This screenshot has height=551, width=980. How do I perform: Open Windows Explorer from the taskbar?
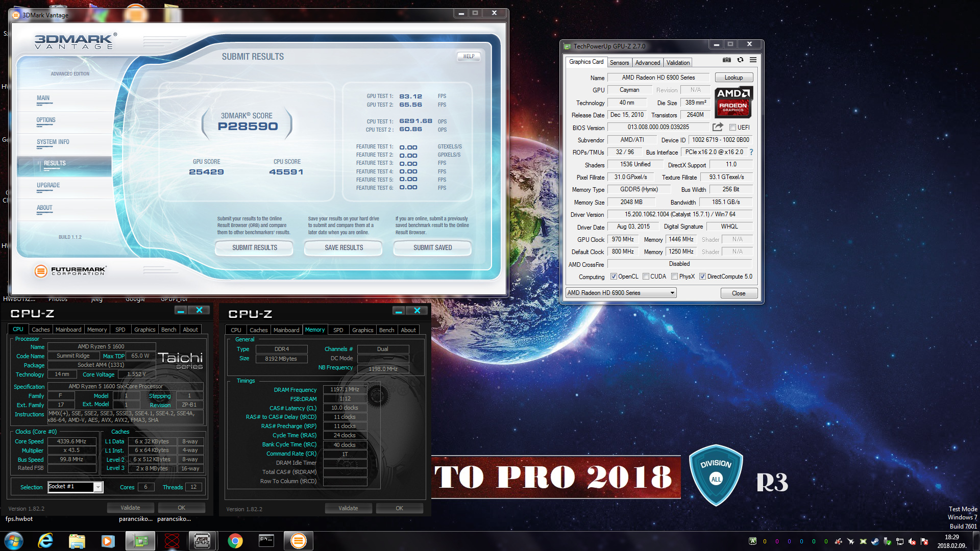[x=77, y=541]
